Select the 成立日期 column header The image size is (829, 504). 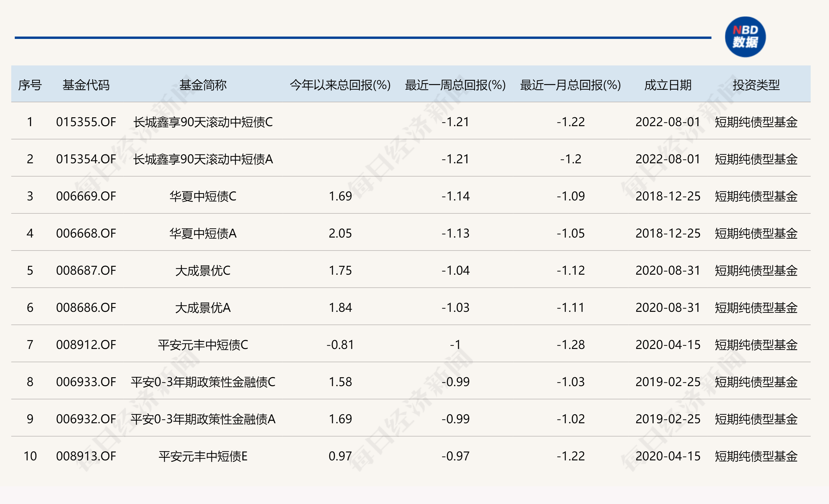point(668,85)
